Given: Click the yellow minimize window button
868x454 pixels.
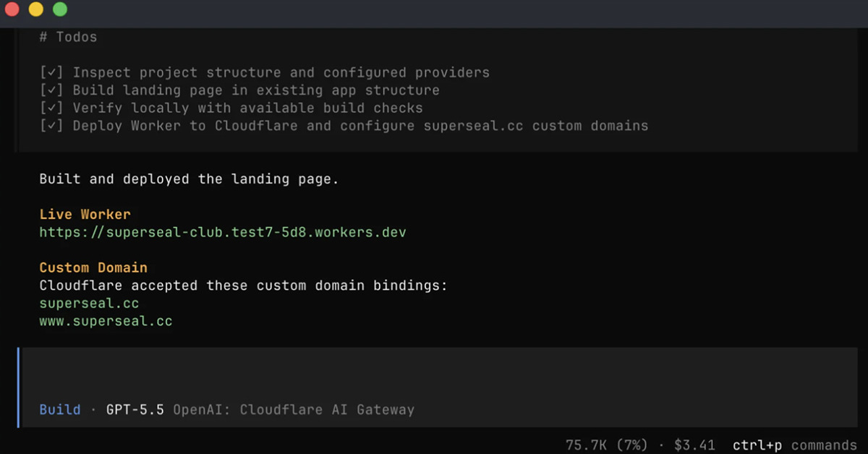Looking at the screenshot, I should click(x=35, y=9).
